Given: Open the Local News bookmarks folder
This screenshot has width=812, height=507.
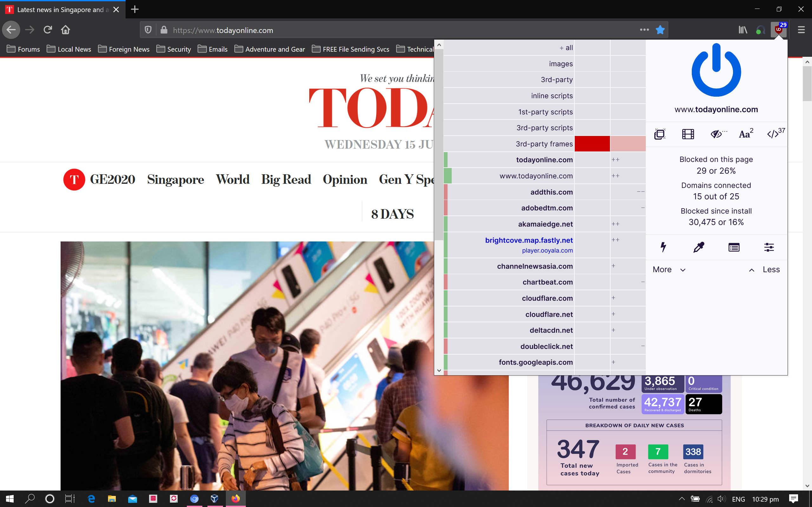Looking at the screenshot, I should coord(69,49).
